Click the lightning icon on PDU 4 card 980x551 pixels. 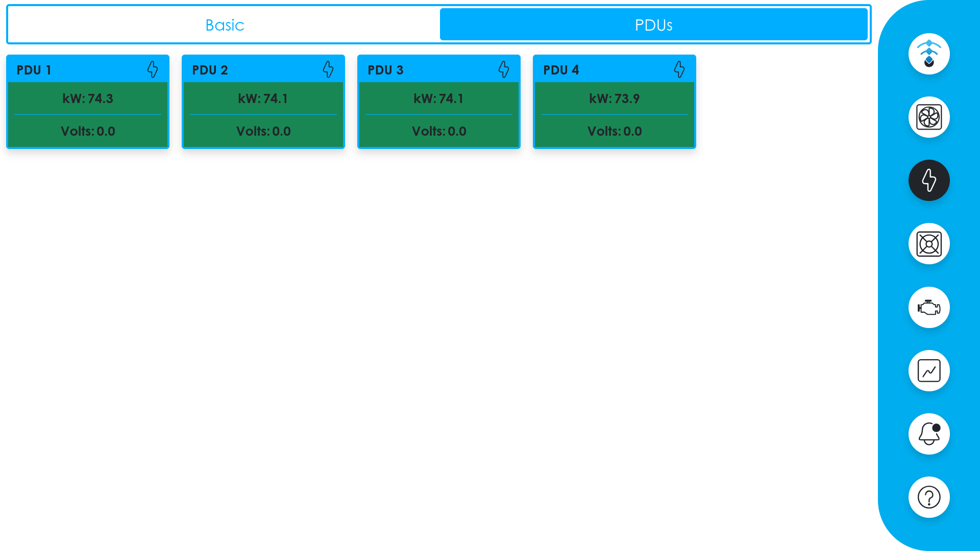click(679, 69)
